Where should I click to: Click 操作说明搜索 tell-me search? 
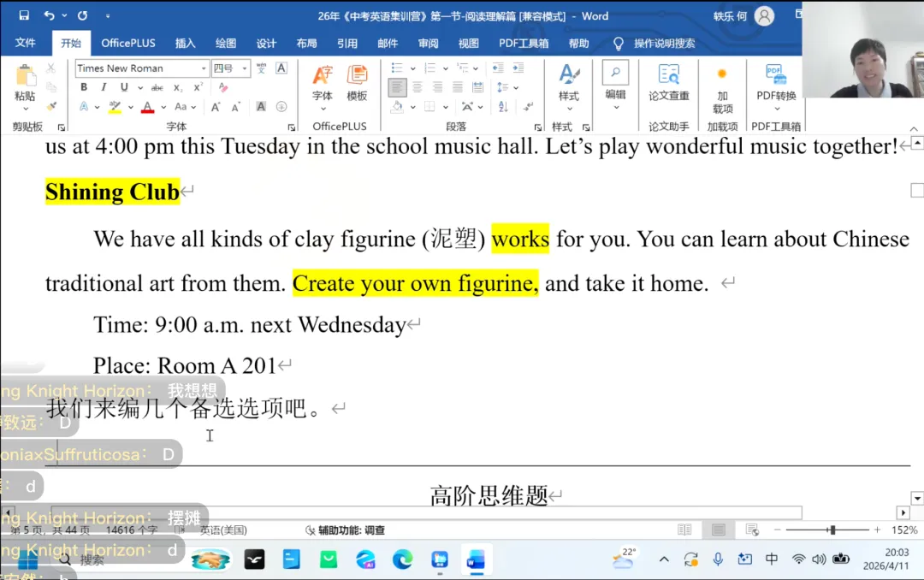point(664,43)
